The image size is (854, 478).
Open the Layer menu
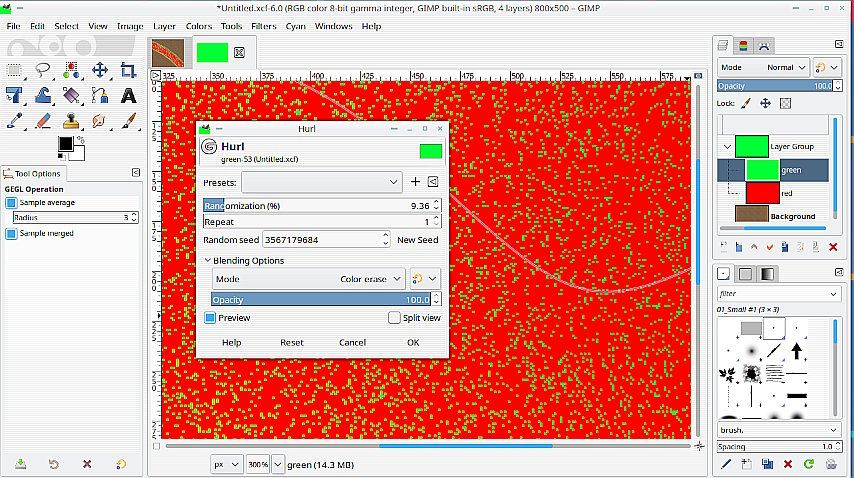[x=164, y=26]
